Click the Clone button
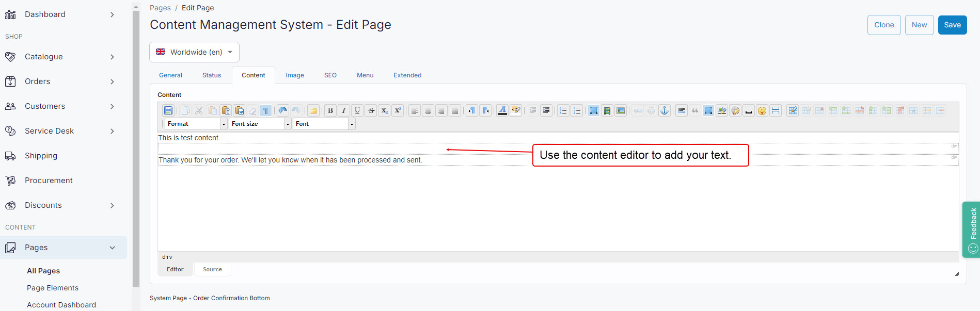Viewport: 980px width, 311px height. coord(884,25)
